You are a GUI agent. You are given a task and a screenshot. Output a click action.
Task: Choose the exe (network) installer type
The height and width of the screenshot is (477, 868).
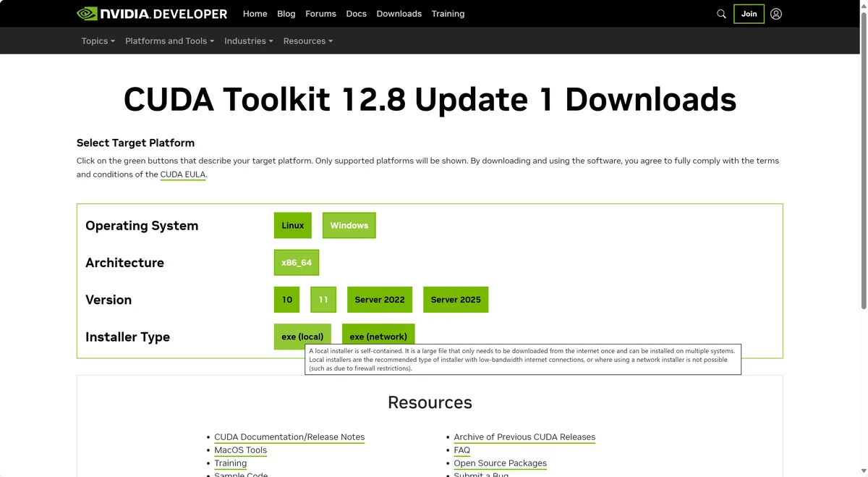(x=378, y=336)
